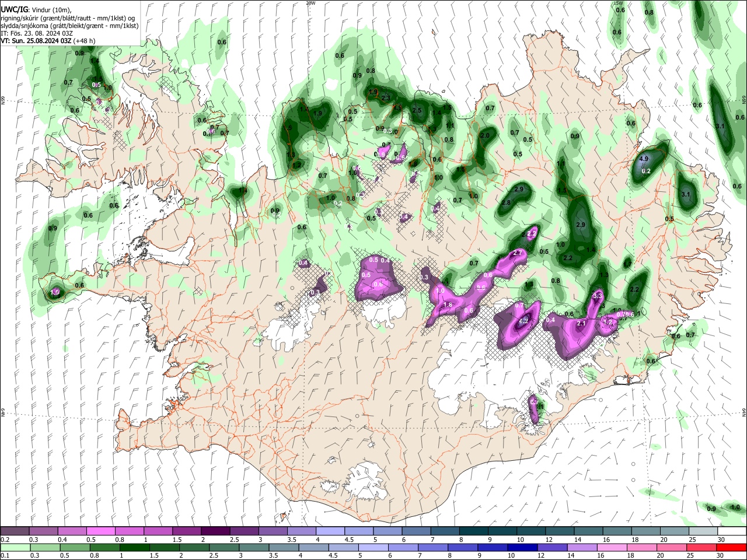Select the IT: Fös. 23. 08. 2024 03Z line
Viewport: 747px width, 560px height.
(36, 33)
